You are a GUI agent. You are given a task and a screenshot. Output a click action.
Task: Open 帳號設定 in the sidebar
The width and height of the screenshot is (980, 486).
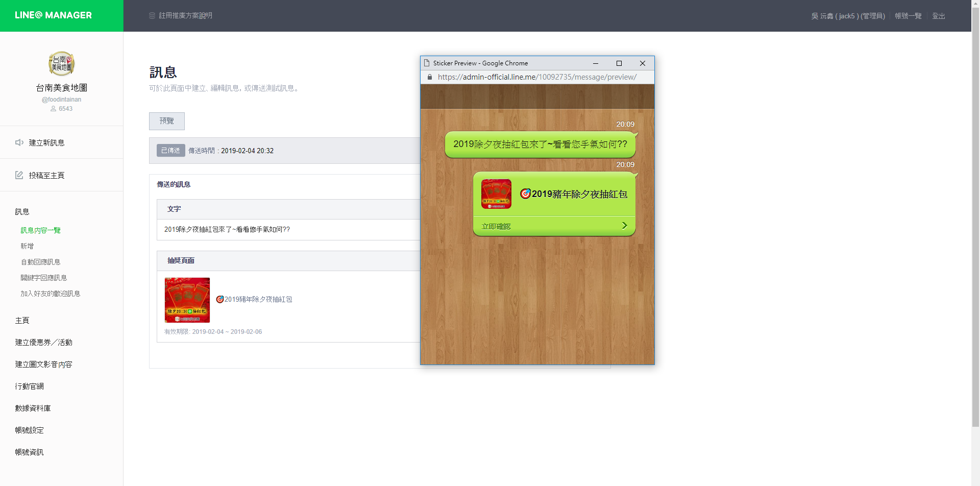click(29, 430)
